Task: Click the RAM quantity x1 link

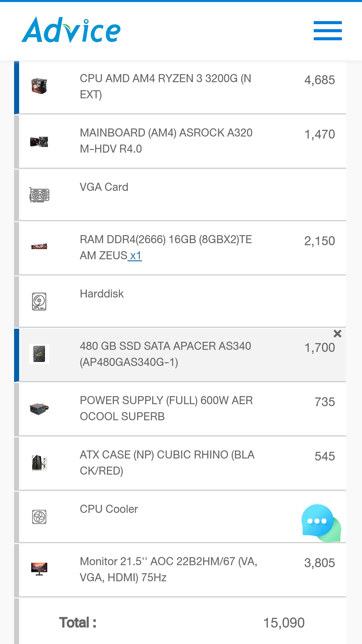Action: pyautogui.click(x=135, y=256)
